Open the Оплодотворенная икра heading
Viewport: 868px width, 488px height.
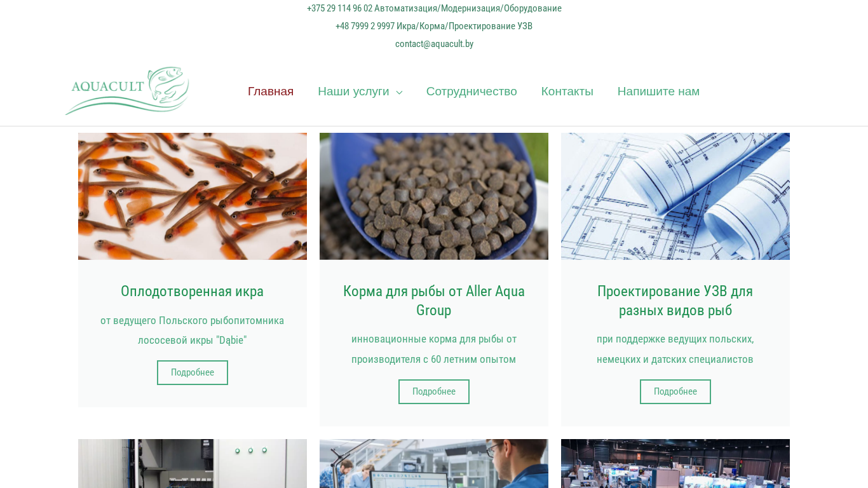point(193,291)
